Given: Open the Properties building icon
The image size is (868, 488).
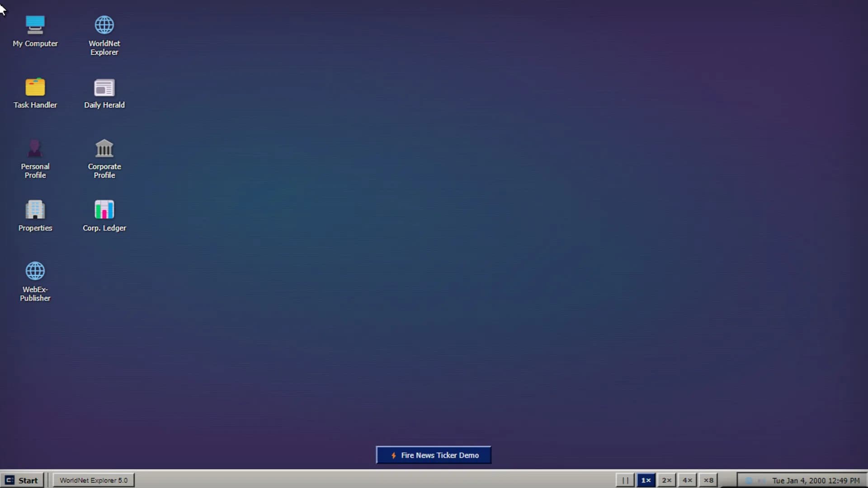Looking at the screenshot, I should pos(35,216).
